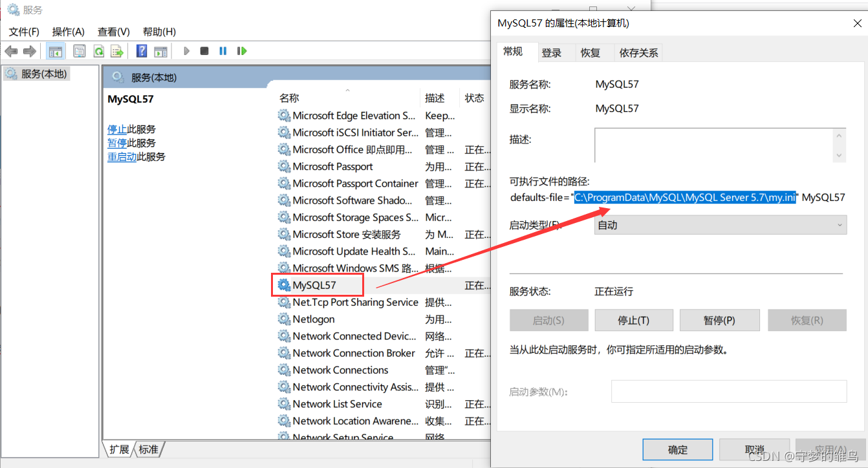Click the Export List toolbar icon

(117, 51)
